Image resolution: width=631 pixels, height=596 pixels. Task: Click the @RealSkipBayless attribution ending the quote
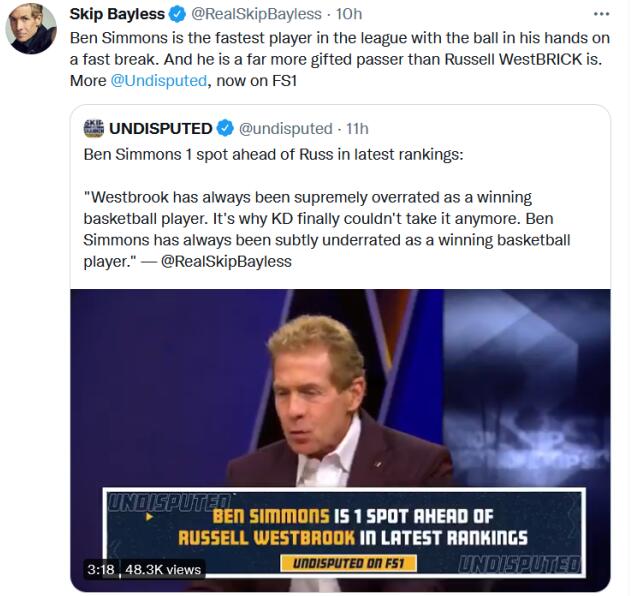(226, 261)
